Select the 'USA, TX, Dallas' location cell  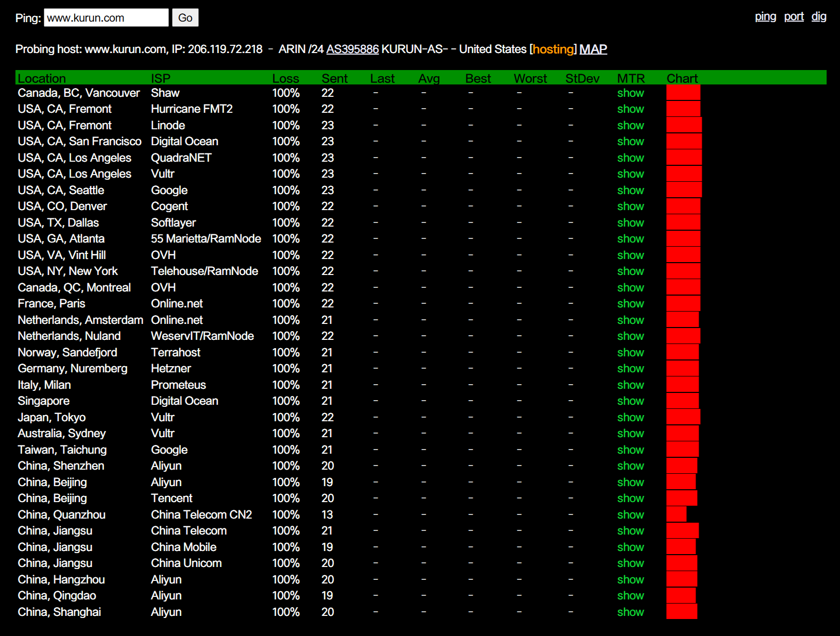tap(58, 222)
